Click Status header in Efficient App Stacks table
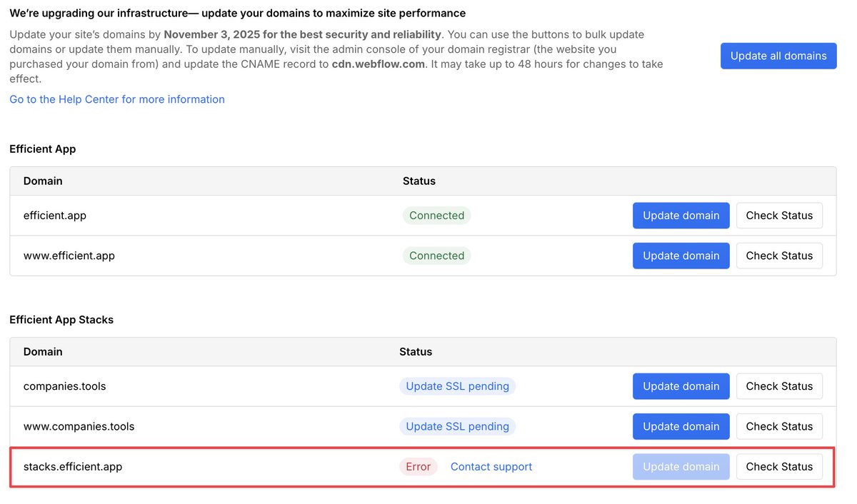Viewport: 857px width, 504px height. (416, 352)
